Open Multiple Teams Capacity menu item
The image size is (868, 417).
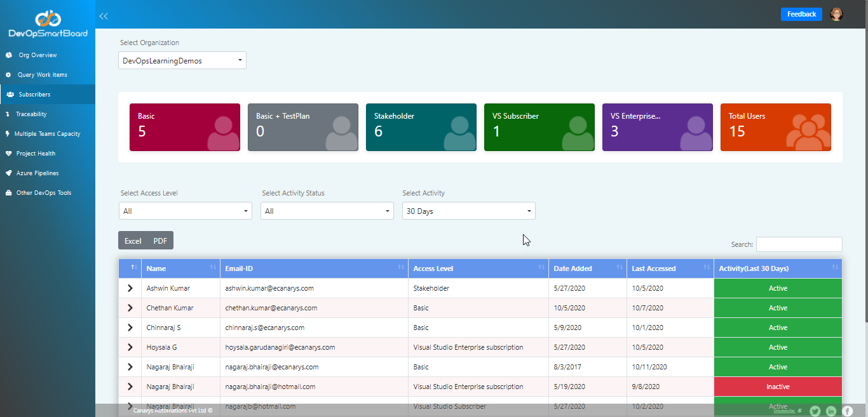click(x=48, y=134)
